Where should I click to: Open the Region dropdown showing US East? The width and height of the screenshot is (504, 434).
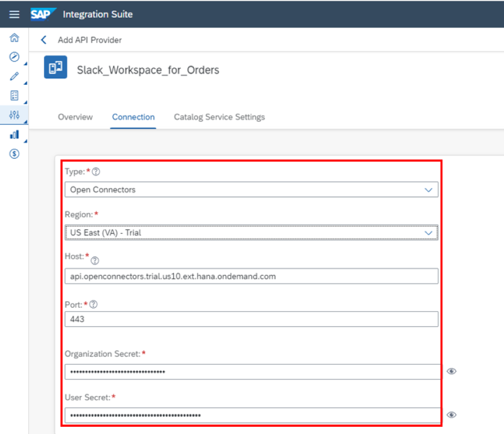251,232
